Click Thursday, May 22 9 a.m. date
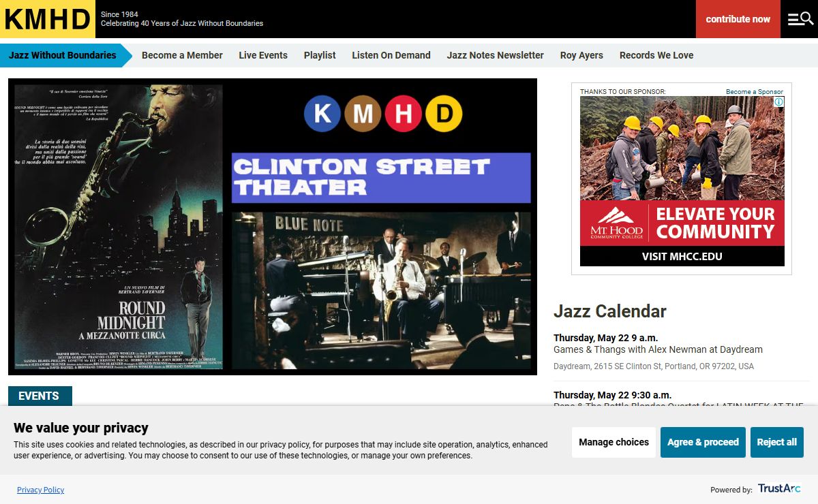 pyautogui.click(x=605, y=338)
